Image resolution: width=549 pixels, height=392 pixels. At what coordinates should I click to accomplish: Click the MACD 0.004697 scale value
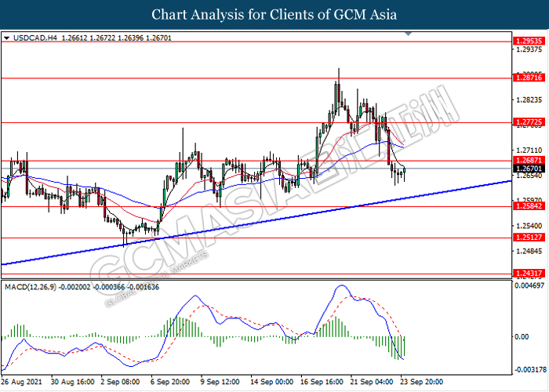[x=529, y=286]
